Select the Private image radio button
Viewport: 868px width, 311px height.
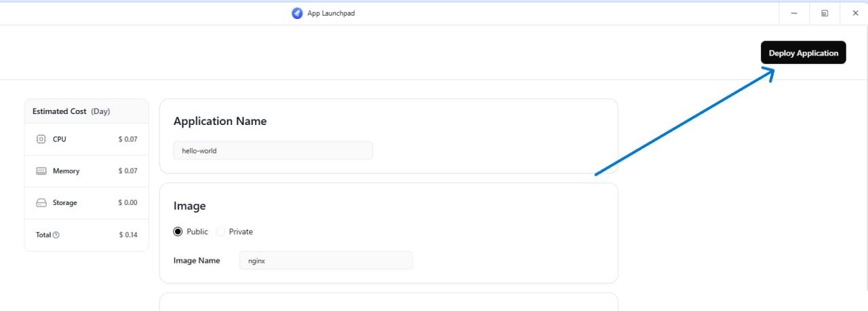(x=220, y=232)
